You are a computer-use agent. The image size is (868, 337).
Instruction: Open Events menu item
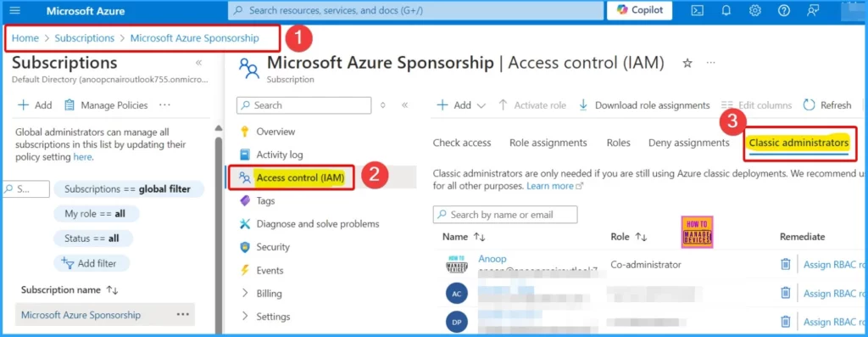(x=270, y=271)
